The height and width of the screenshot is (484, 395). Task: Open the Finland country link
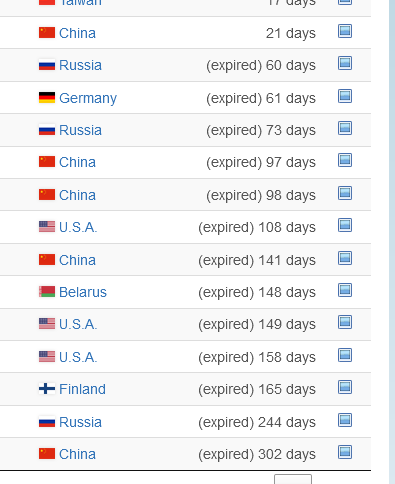[x=82, y=389]
